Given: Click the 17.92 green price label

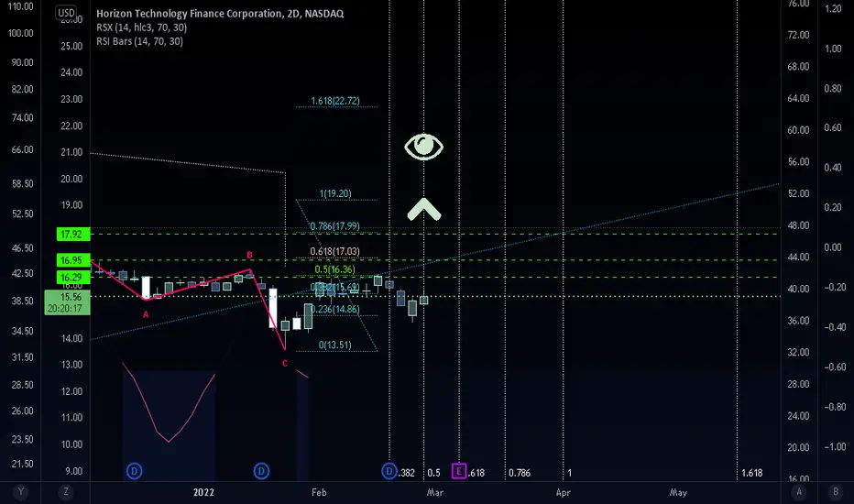Looking at the screenshot, I should point(71,235).
